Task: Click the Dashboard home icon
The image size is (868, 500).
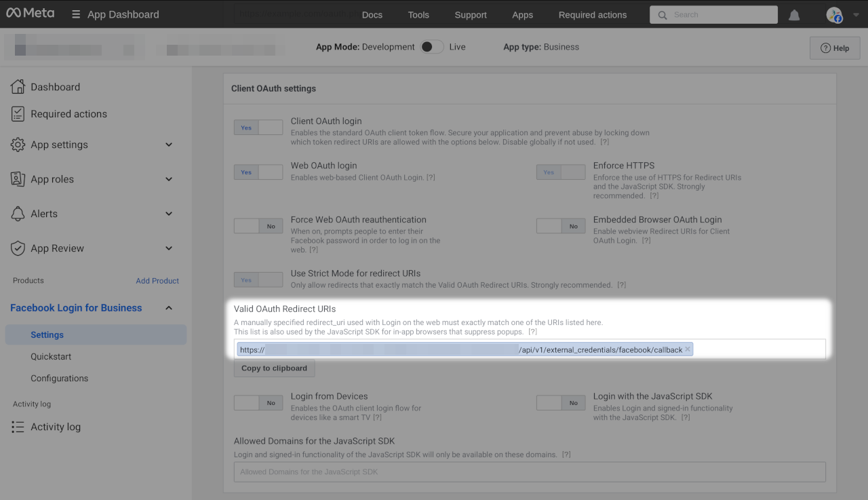Action: coord(18,86)
